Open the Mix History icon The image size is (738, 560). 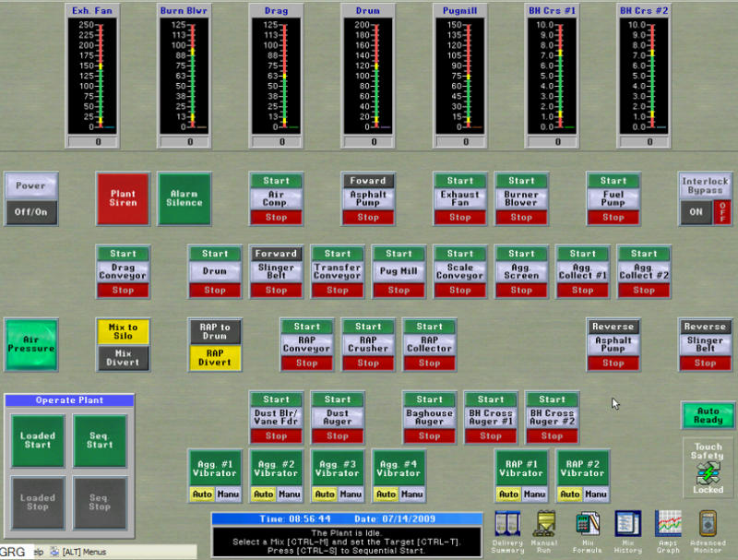628,524
